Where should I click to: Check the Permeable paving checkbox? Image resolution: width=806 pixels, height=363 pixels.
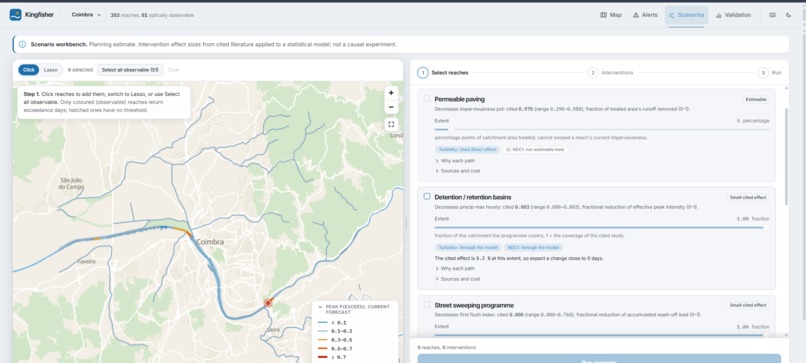(x=427, y=98)
